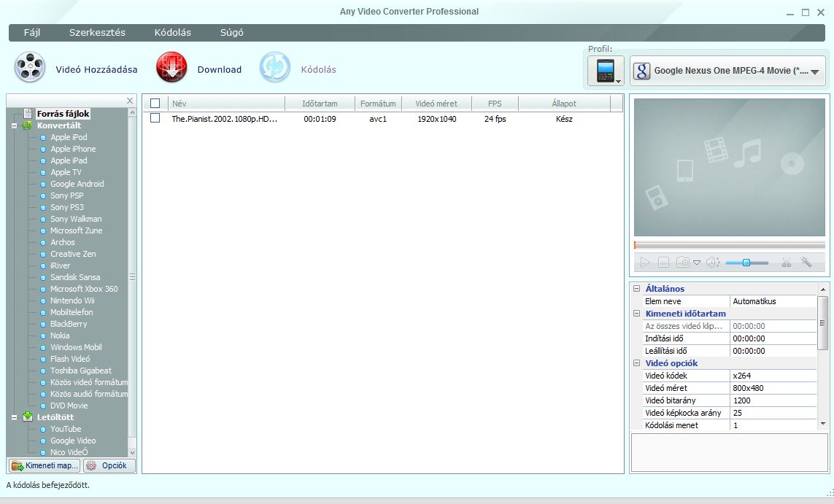Collapse the Általános property group
This screenshot has width=834, height=504.
[637, 289]
